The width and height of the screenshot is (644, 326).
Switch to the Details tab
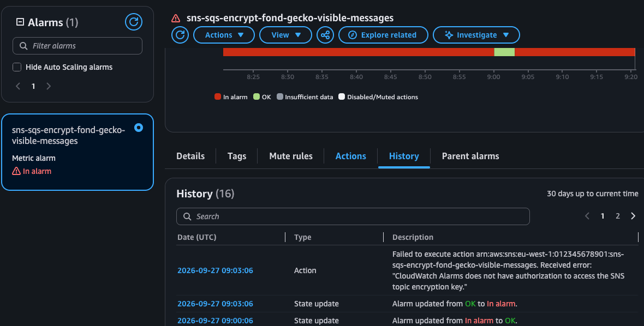tap(190, 156)
